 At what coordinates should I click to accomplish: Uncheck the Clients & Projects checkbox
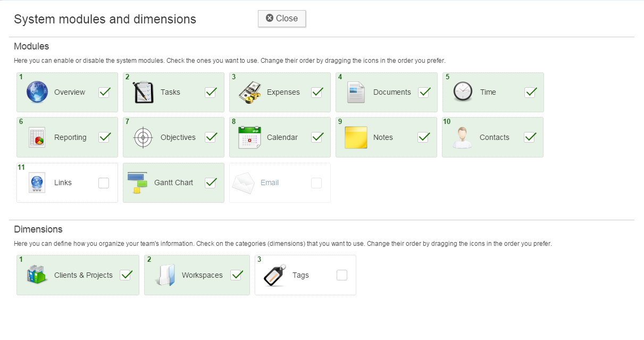(x=126, y=275)
